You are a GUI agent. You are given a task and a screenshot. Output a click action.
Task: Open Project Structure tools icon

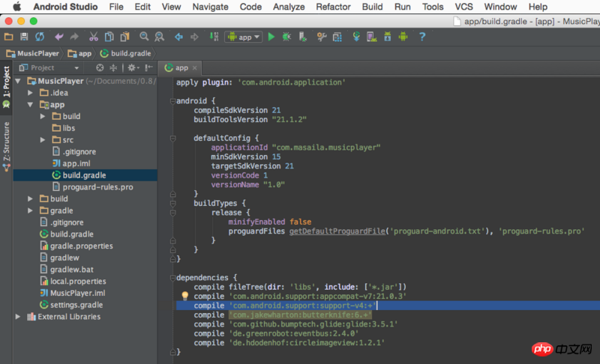337,37
